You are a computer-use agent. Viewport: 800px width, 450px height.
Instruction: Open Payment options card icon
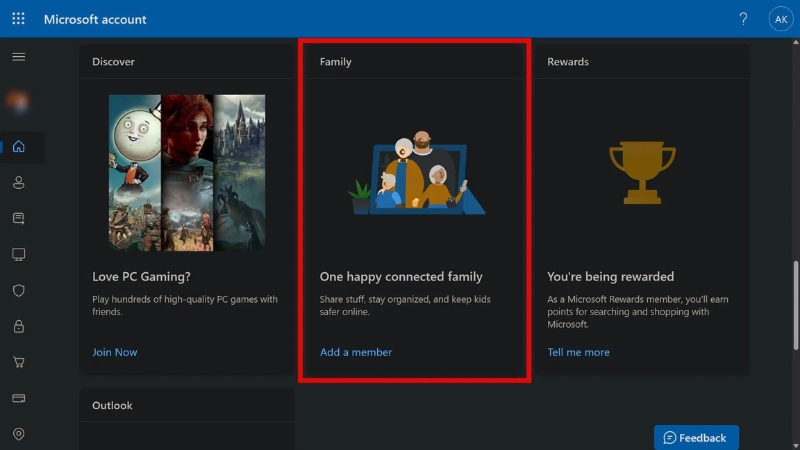19,398
